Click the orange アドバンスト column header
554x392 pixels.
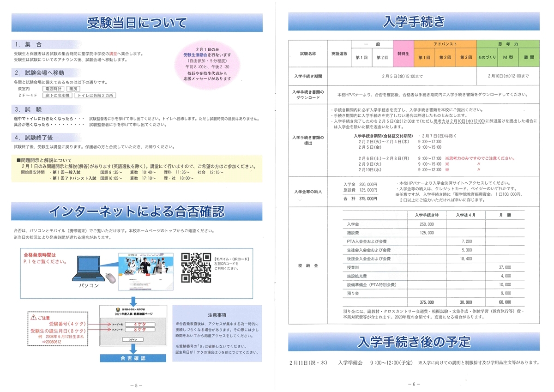click(445, 44)
